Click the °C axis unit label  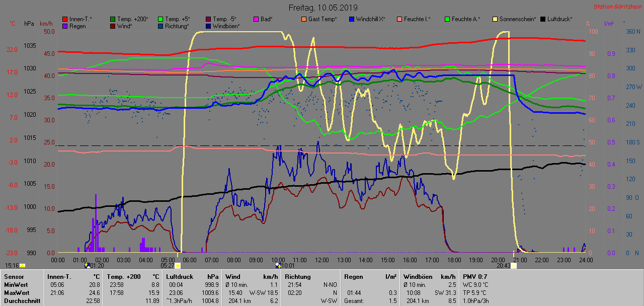pyautogui.click(x=13, y=24)
